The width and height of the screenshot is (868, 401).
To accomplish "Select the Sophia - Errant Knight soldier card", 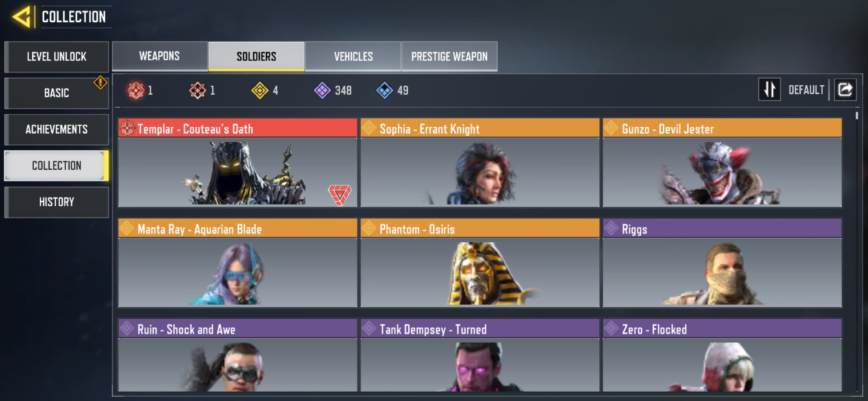I will [480, 163].
